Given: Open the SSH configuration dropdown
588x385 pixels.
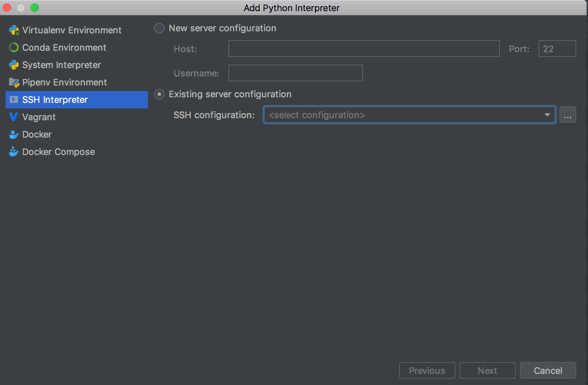Looking at the screenshot, I should point(410,115).
